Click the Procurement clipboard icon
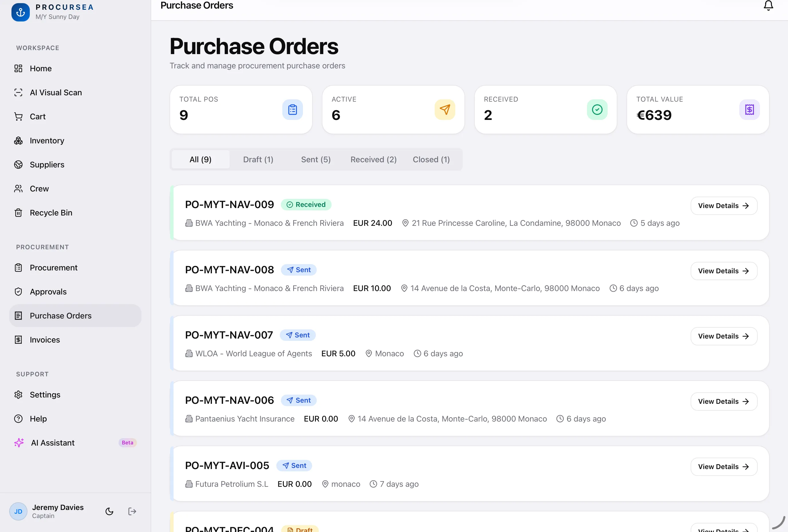 point(18,268)
